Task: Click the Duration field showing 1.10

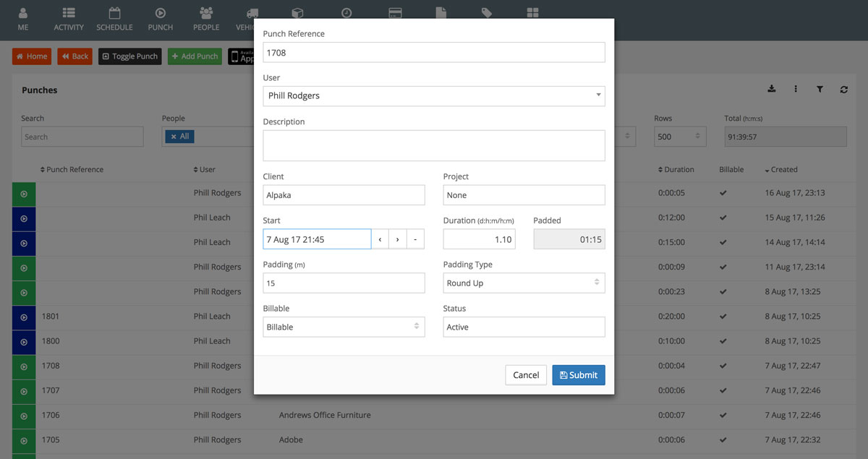Action: 480,239
